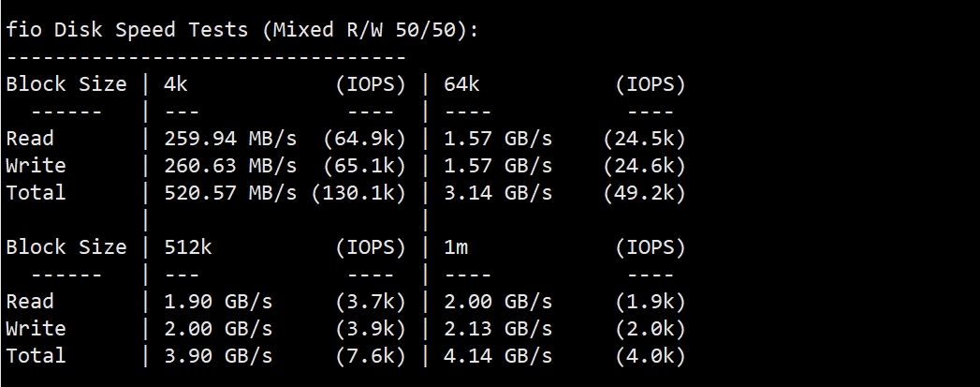The image size is (980, 387).
Task: Select the 520.57 MB/s total speed value
Action: coord(230,193)
